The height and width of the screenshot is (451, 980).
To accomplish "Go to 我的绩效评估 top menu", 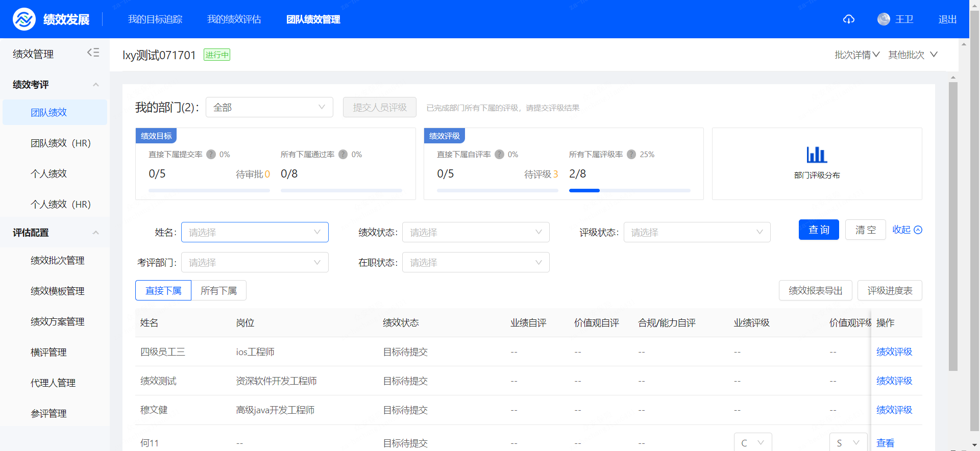I will 234,19.
